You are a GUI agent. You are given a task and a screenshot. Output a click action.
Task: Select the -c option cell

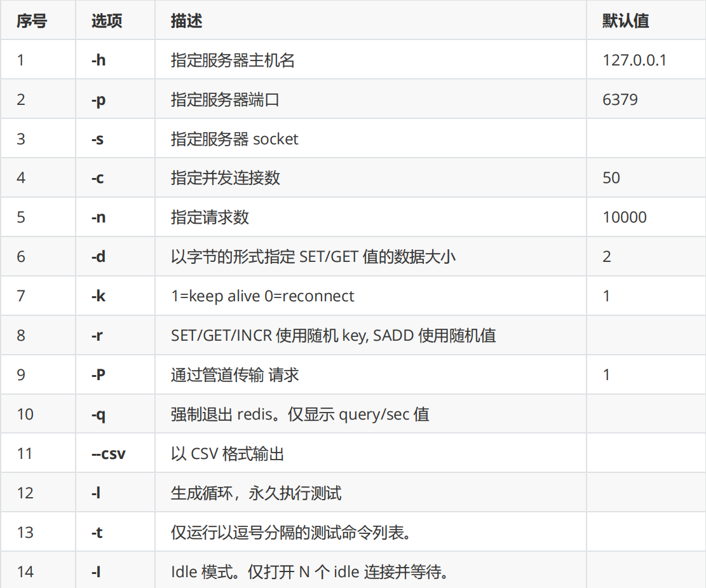(x=97, y=178)
